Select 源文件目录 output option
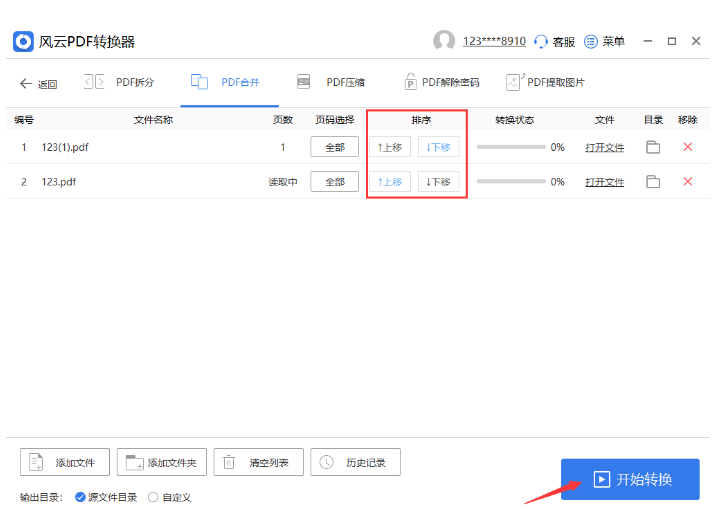722x517 pixels. [x=80, y=497]
